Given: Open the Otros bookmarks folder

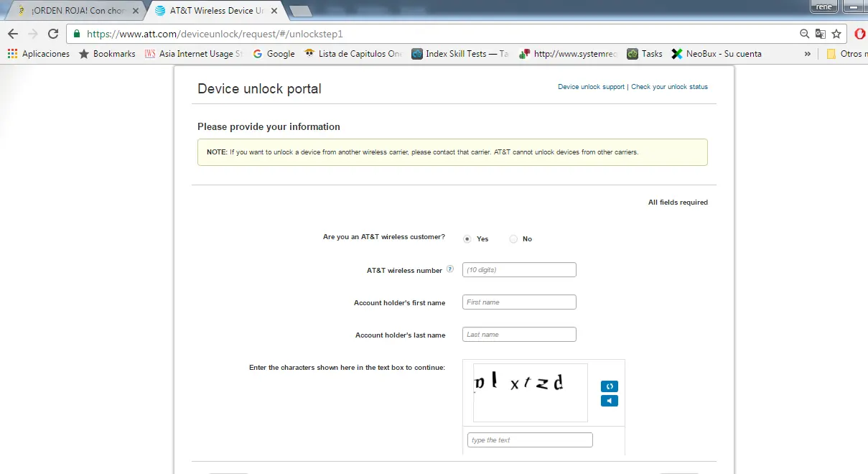Looking at the screenshot, I should click(846, 54).
